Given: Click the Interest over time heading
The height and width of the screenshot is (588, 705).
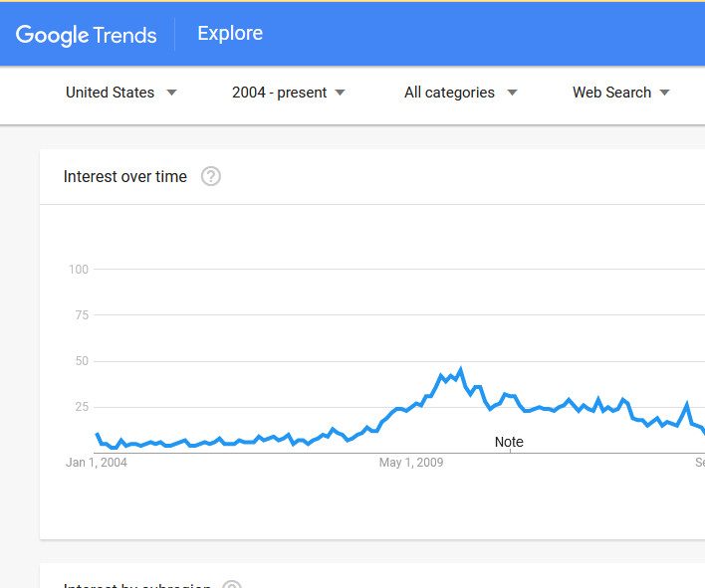Looking at the screenshot, I should [124, 177].
